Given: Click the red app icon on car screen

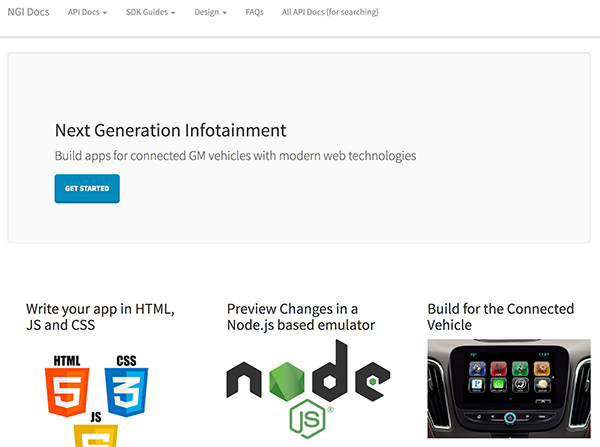Looking at the screenshot, I should point(498,369).
